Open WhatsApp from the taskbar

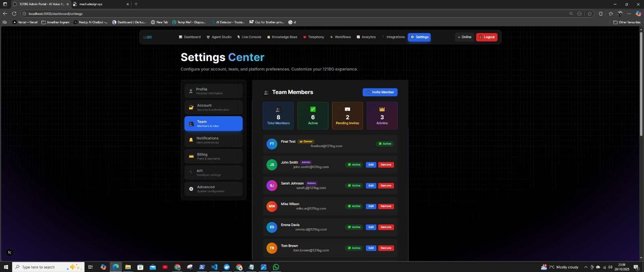[x=276, y=267]
